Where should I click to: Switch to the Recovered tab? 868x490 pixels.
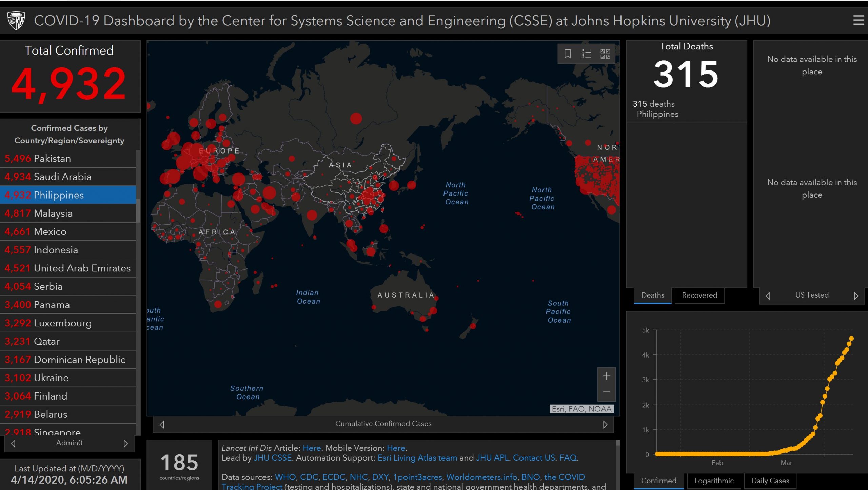tap(699, 295)
